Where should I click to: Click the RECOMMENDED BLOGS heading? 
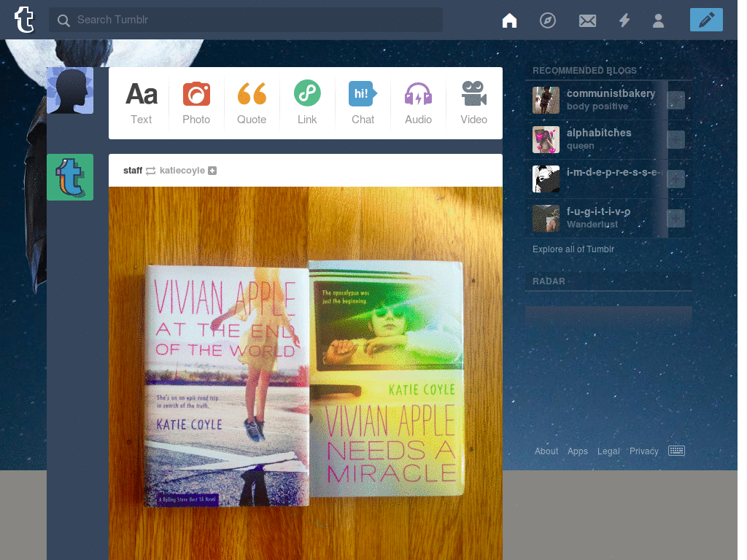pyautogui.click(x=584, y=71)
